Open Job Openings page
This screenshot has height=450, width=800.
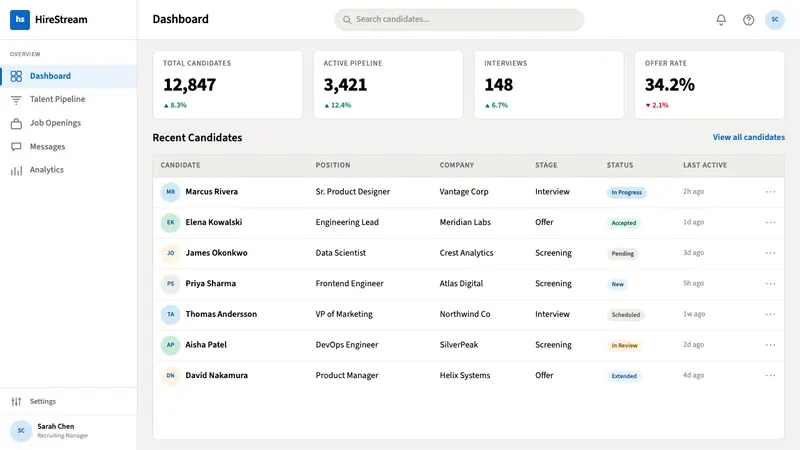point(68,123)
